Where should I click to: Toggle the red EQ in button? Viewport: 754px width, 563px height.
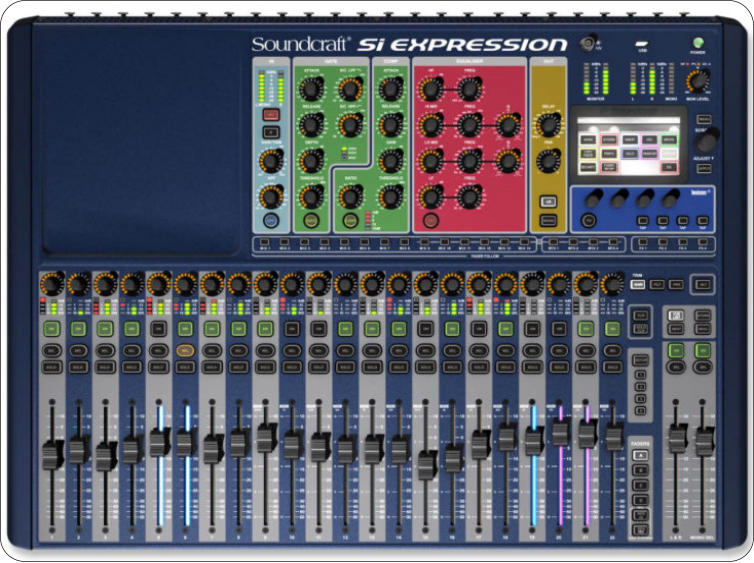click(431, 220)
